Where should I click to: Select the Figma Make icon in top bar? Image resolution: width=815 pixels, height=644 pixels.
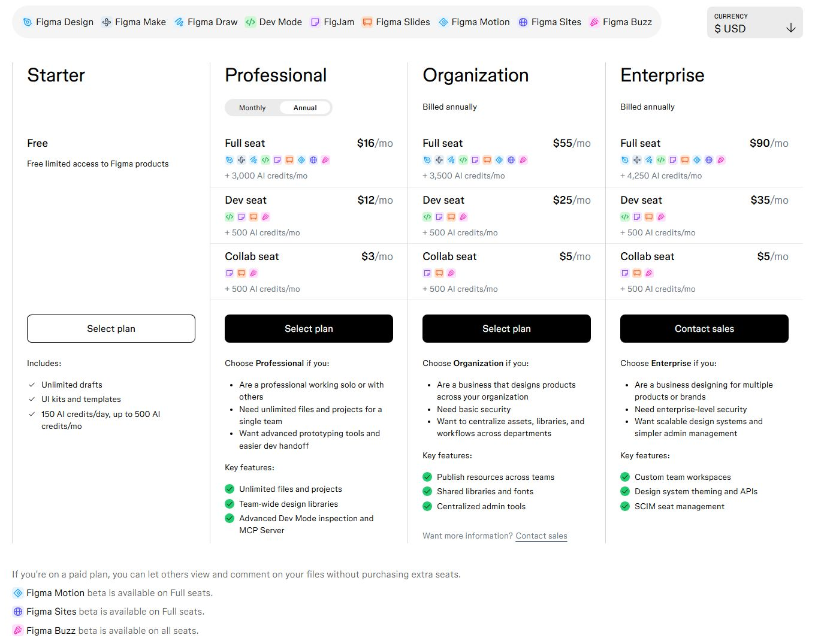click(x=107, y=22)
